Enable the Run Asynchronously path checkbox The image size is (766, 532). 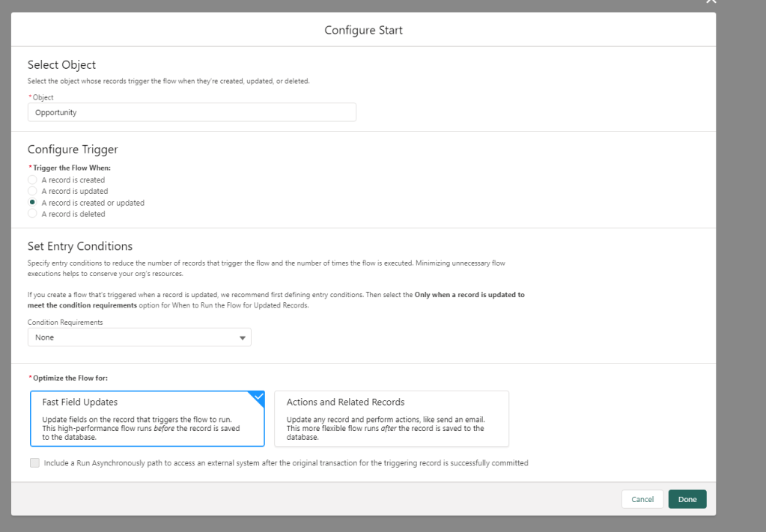click(x=34, y=463)
